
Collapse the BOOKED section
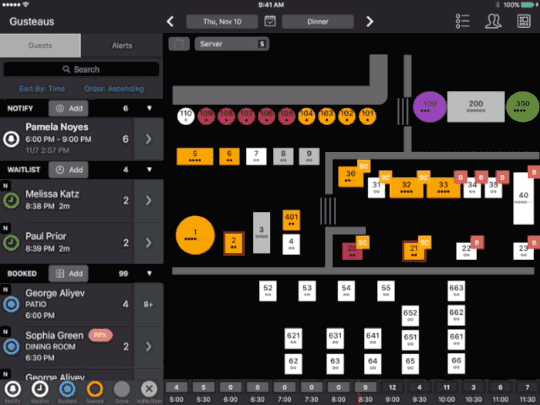coord(149,273)
